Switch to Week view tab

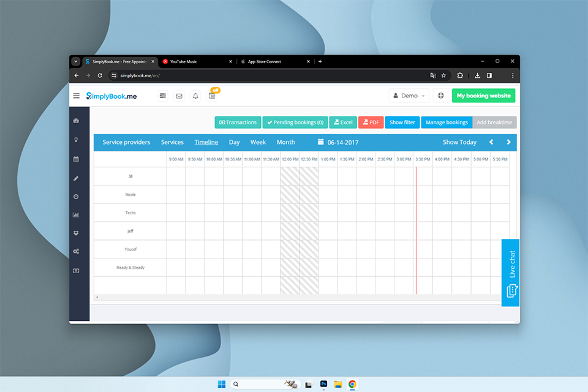click(258, 142)
